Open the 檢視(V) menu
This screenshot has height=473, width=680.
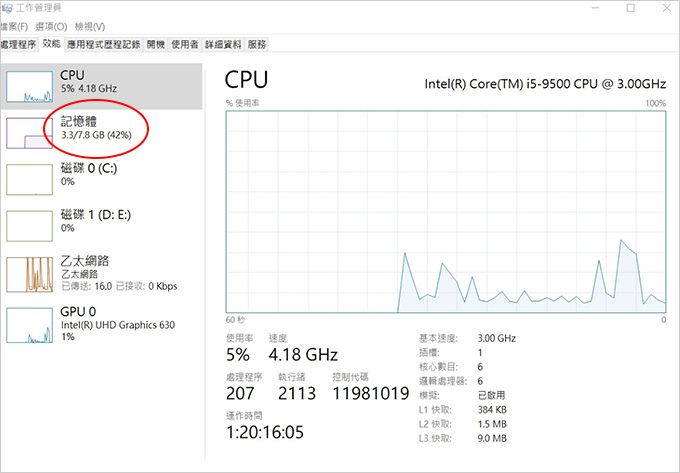90,27
